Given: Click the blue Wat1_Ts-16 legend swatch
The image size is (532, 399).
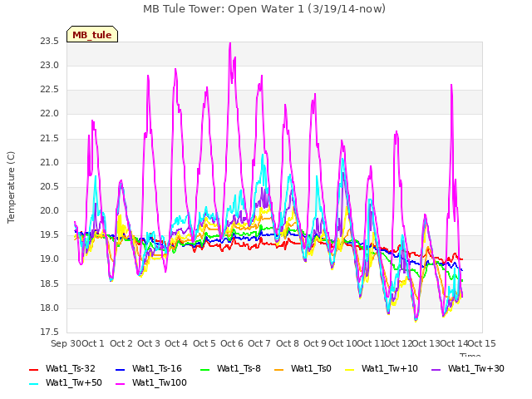Looking at the screenshot, I should point(120,369).
